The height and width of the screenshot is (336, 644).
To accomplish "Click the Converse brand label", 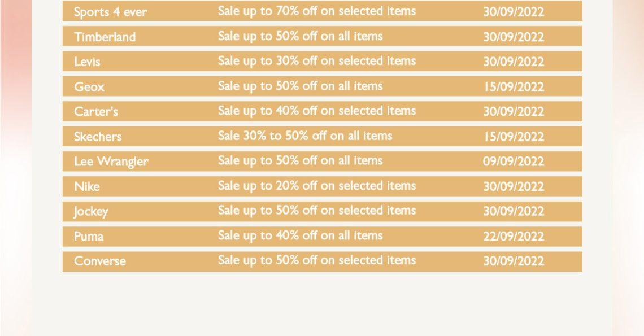I will 100,261.
